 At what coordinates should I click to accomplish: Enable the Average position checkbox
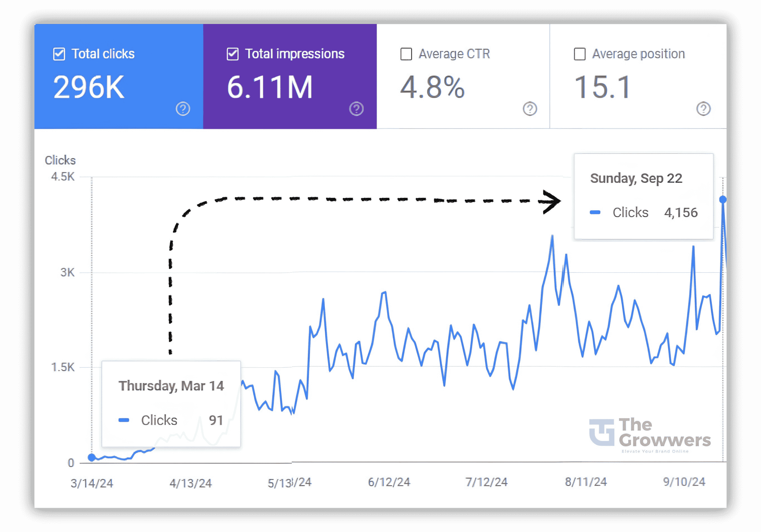tap(579, 53)
